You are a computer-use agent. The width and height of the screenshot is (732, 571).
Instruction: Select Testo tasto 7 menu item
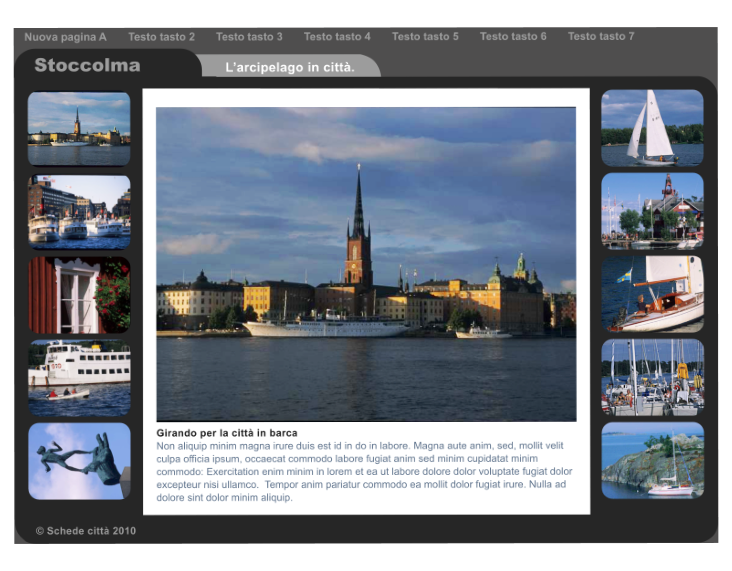[601, 37]
